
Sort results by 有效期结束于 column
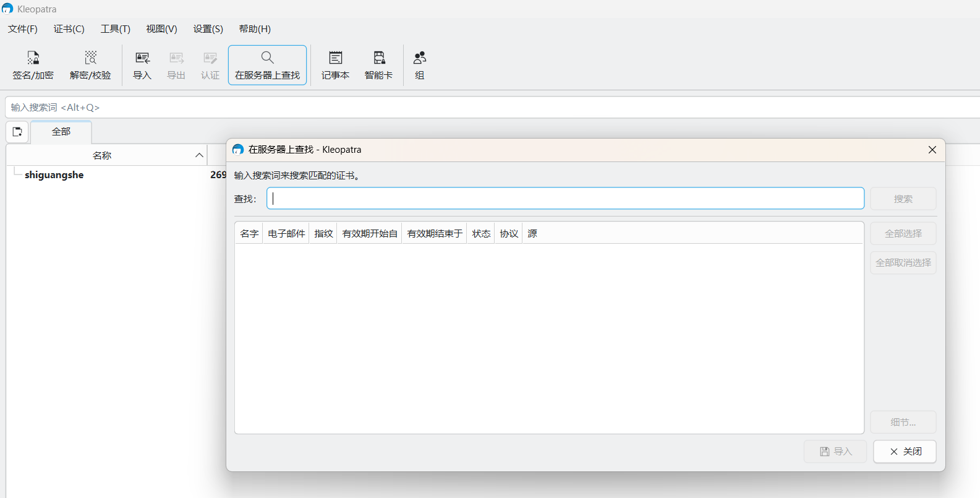[x=435, y=233]
